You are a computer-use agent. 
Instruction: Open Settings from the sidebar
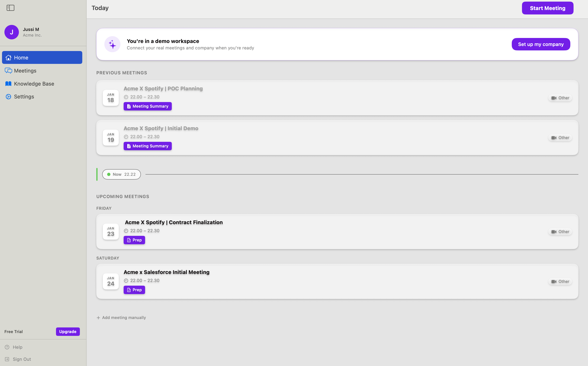tap(24, 97)
